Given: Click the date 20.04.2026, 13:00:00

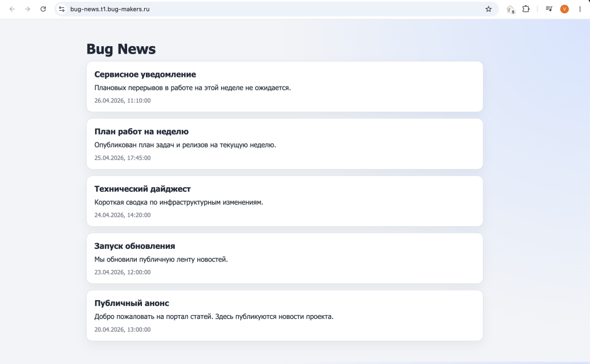Looking at the screenshot, I should (x=123, y=329).
